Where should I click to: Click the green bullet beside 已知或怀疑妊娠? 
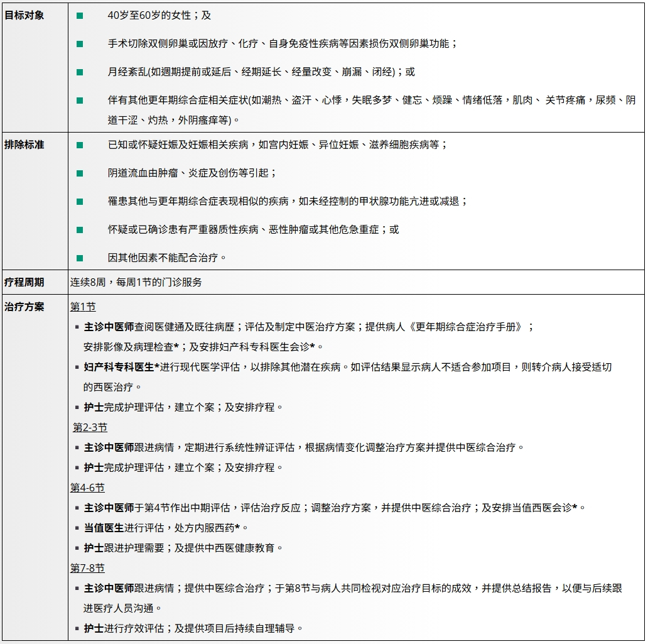[80, 145]
